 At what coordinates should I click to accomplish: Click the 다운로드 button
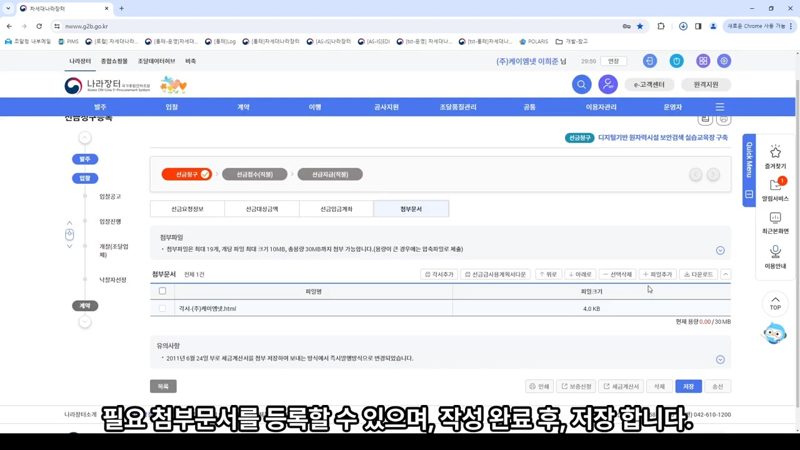point(698,274)
